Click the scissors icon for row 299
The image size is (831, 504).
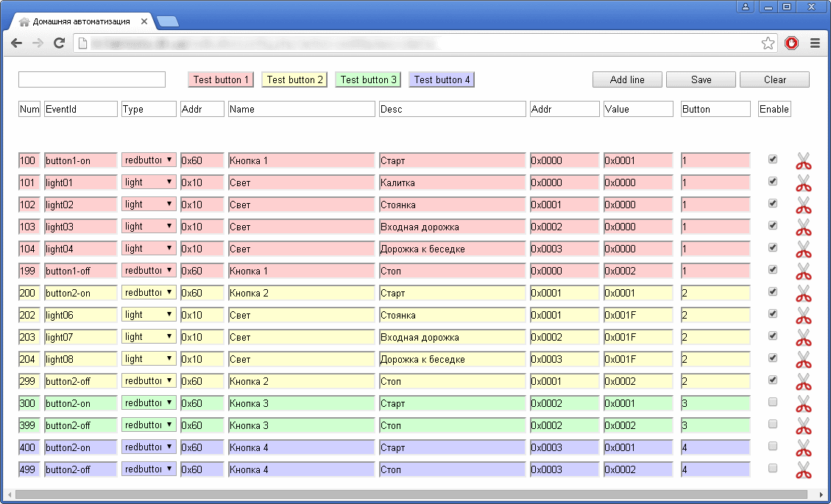point(804,382)
